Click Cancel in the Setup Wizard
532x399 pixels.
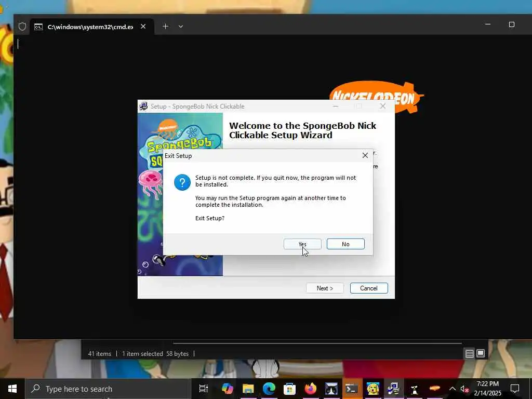point(369,288)
